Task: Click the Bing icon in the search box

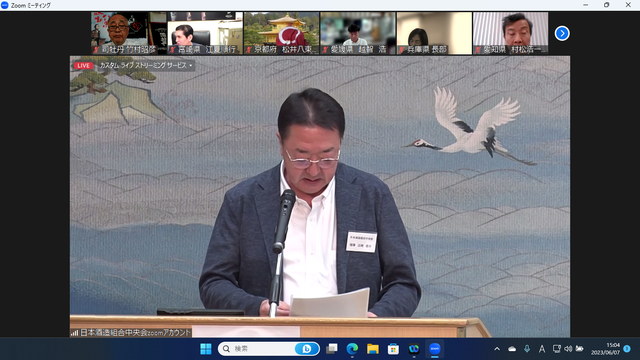Action: 306,349
